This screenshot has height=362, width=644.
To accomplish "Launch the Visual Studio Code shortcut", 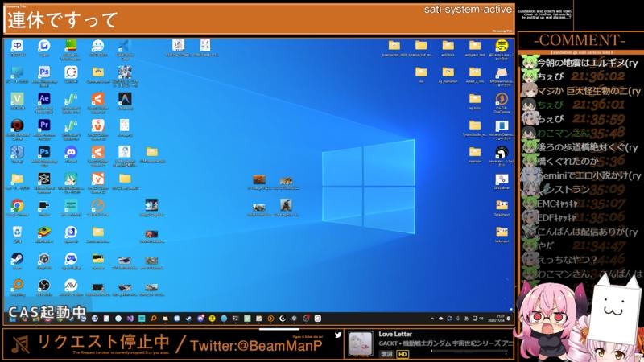I will click(x=124, y=47).
